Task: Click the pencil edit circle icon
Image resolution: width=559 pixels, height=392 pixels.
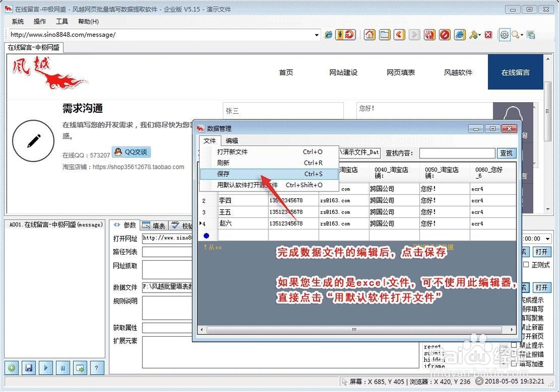Action: 34,141
